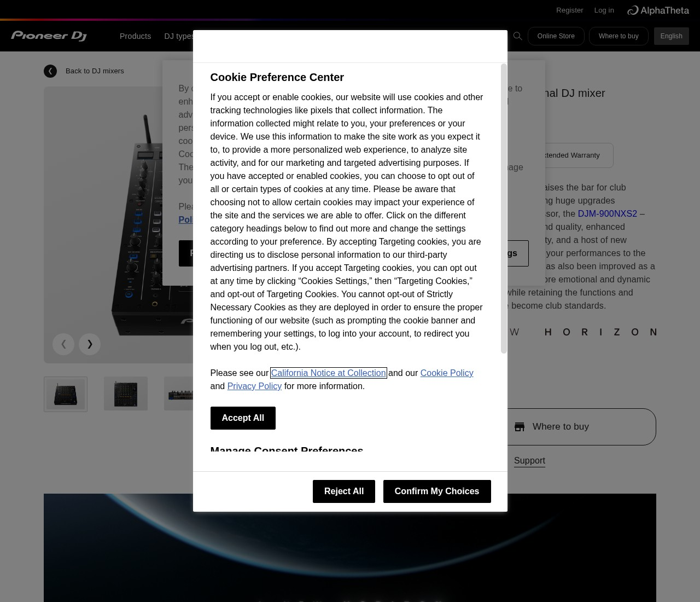Show the next product image

click(x=90, y=344)
